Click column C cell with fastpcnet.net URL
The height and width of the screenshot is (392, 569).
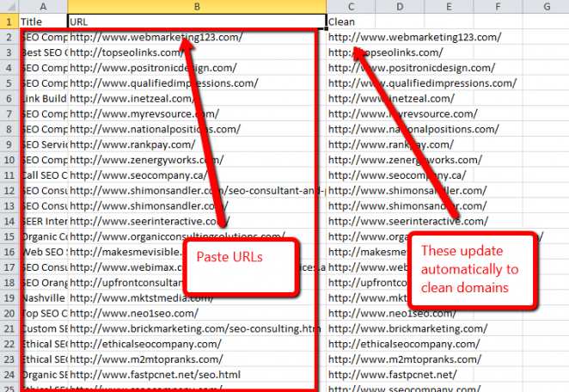point(351,375)
